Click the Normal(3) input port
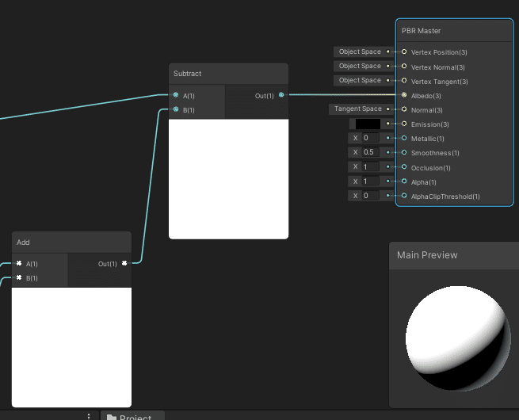The image size is (519, 420). tap(404, 109)
